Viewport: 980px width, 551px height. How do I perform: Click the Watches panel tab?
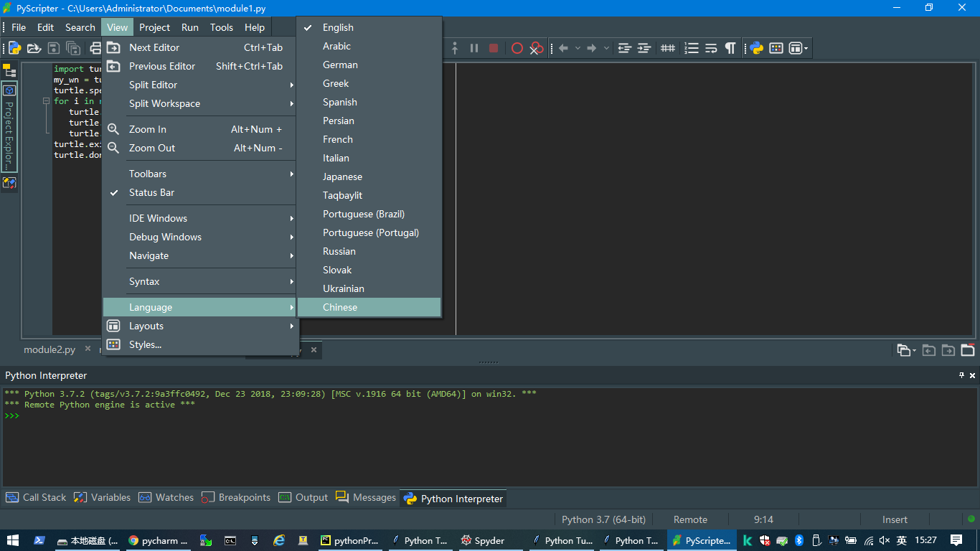166,497
